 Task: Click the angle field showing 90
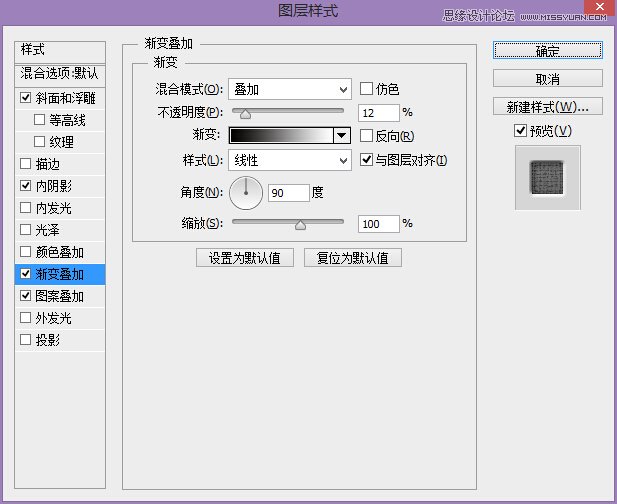(x=288, y=193)
